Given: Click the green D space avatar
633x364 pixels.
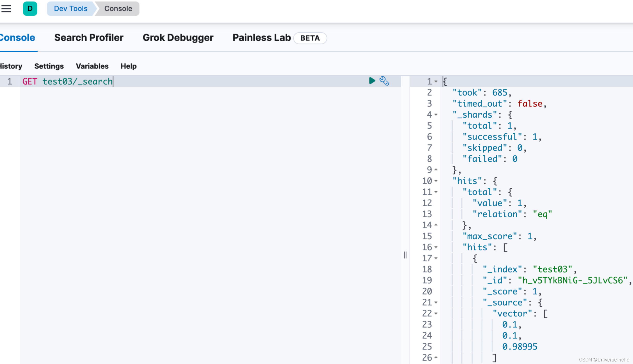Looking at the screenshot, I should (x=30, y=8).
